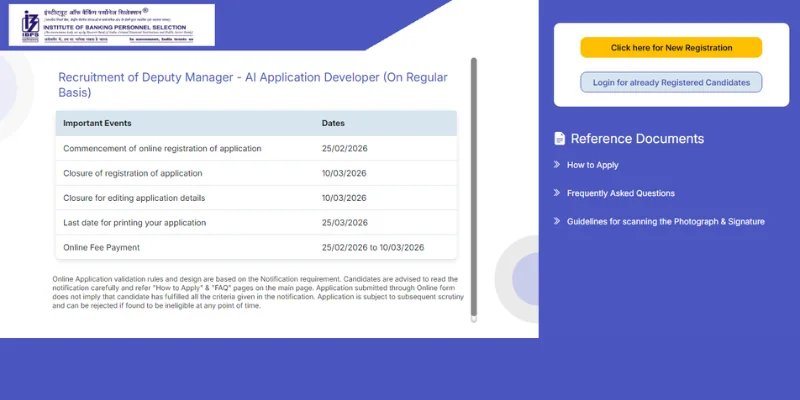The width and height of the screenshot is (800, 400).
Task: Open Login for already Registered Candidates
Action: (671, 82)
